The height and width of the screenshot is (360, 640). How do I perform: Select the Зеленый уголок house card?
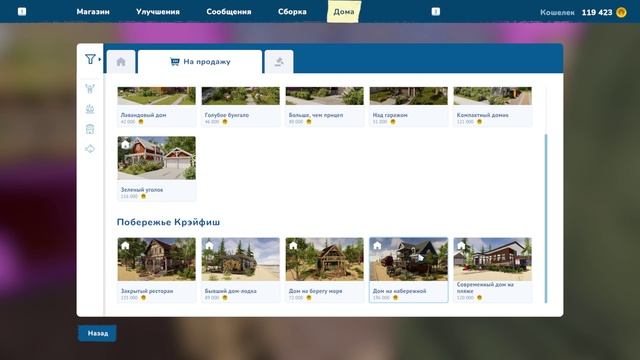point(156,169)
